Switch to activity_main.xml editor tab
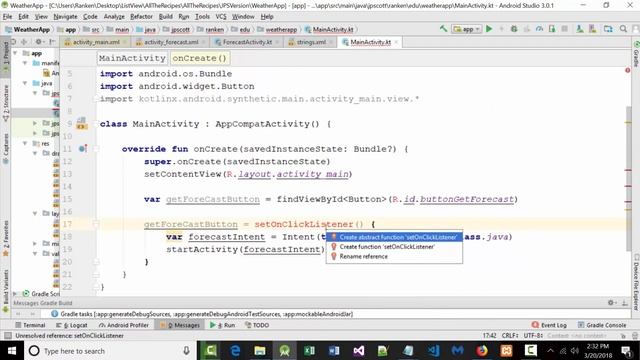Screen dimensions: 640x360 coord(96,42)
